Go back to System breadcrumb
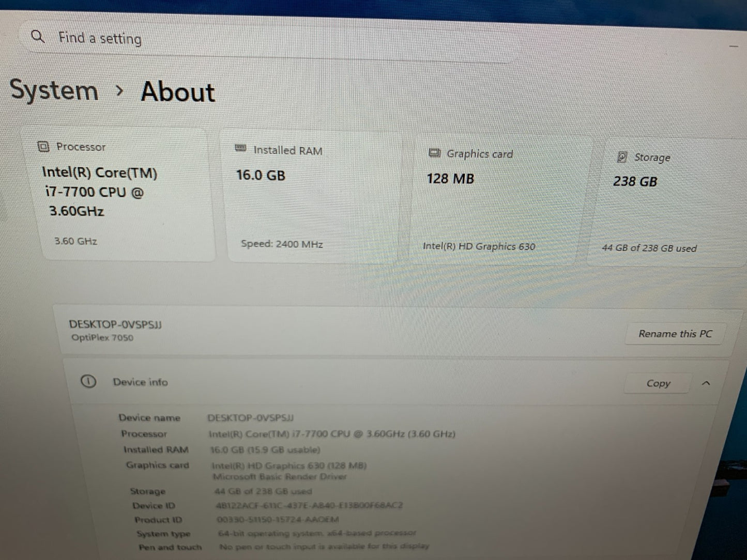The image size is (747, 560). tap(54, 90)
